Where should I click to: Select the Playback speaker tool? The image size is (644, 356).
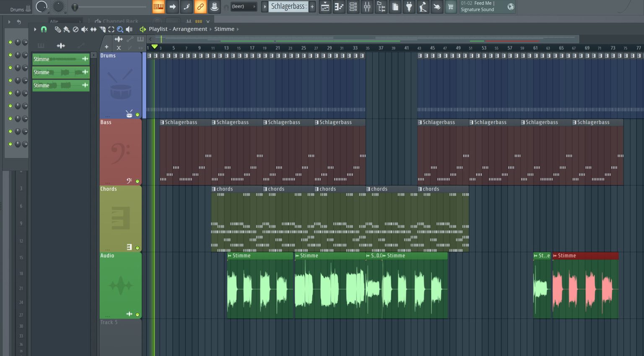[x=129, y=29]
